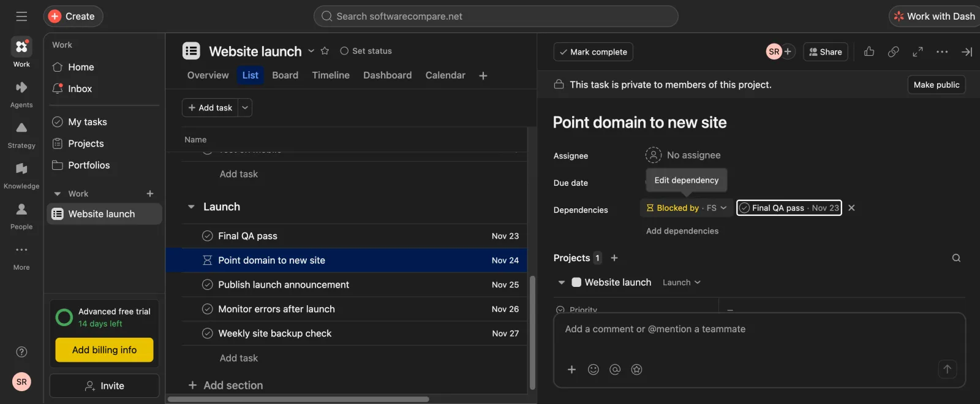Assign the task via No assignee

[683, 156]
